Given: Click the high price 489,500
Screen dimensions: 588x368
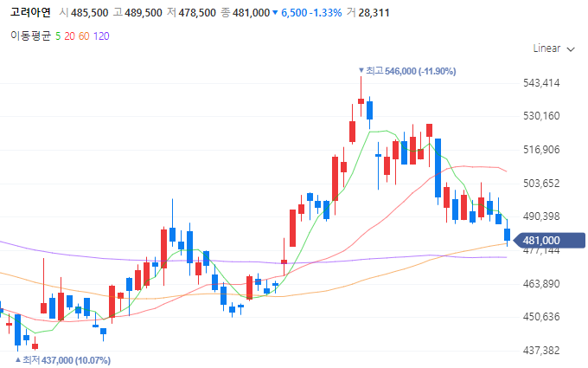Looking at the screenshot, I should 144,13.
